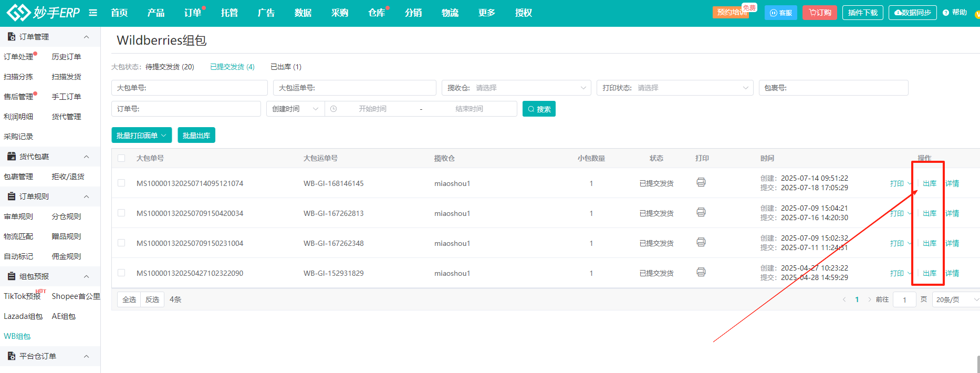Click the 搜索 search button
980x373 pixels.
tap(539, 109)
